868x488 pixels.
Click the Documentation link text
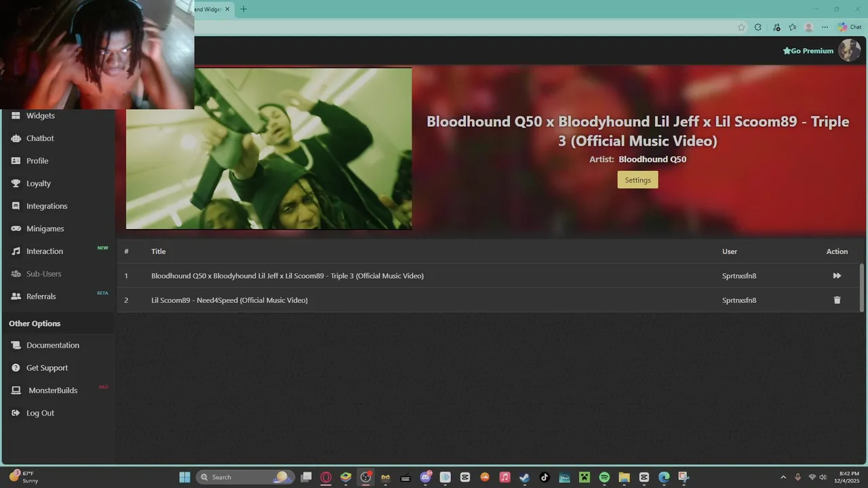(53, 345)
